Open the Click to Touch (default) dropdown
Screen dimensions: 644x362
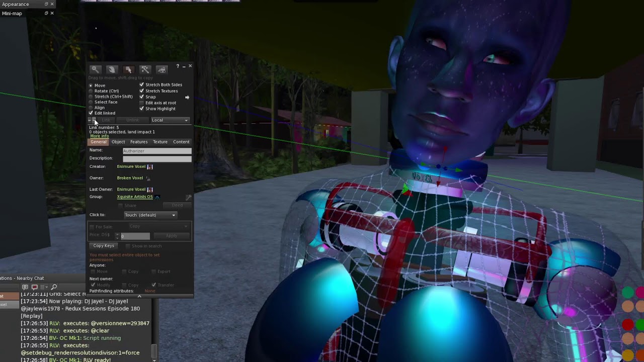(x=150, y=215)
